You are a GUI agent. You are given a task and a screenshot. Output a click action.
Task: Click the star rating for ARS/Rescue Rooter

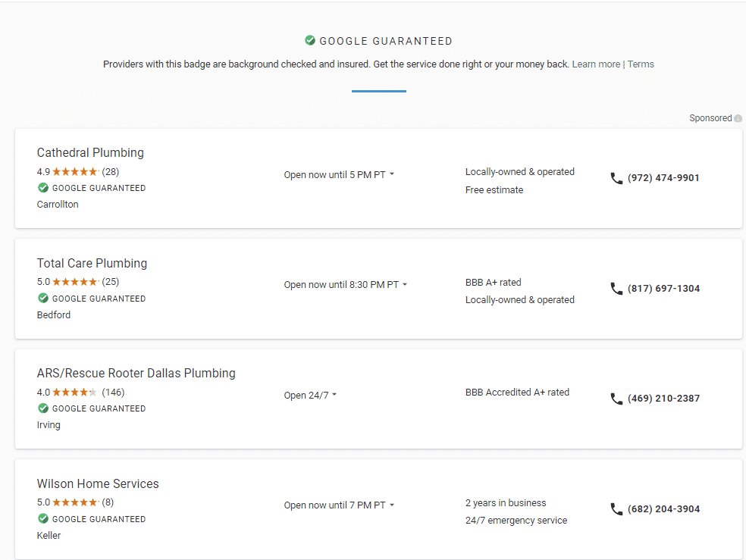point(75,393)
